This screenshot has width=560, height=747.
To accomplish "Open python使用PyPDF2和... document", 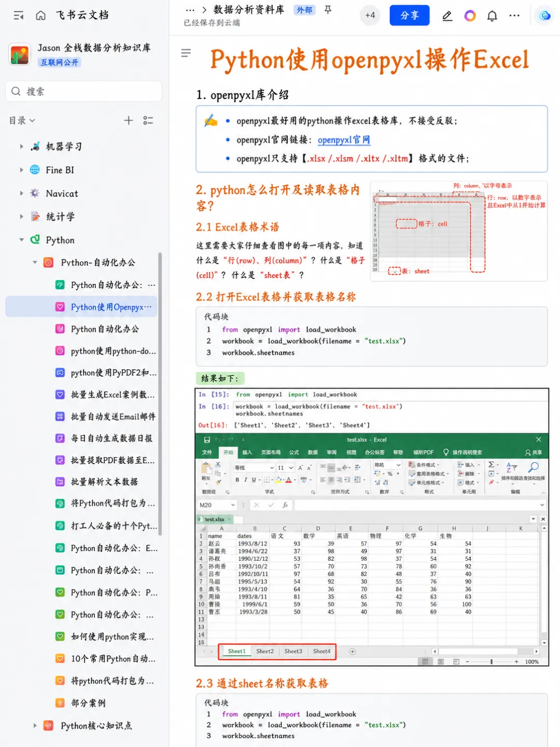I will pyautogui.click(x=113, y=373).
